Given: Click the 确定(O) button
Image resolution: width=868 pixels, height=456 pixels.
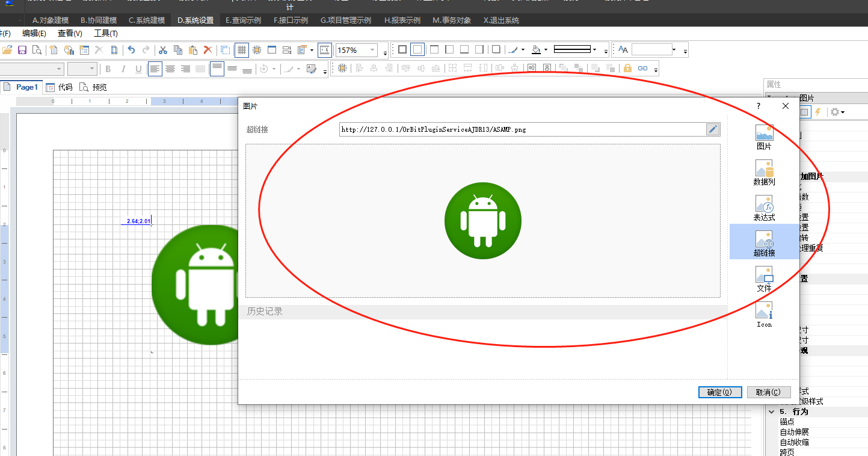Looking at the screenshot, I should (719, 392).
